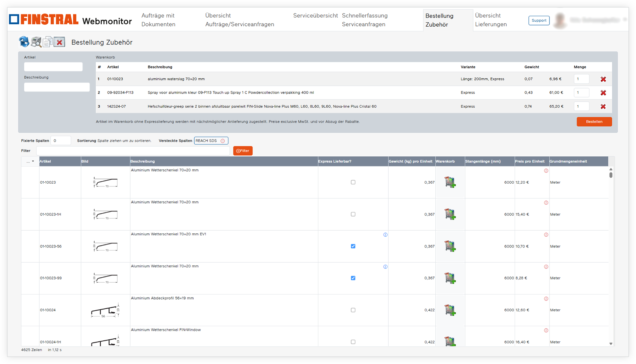636x364 pixels.
Task: Add article 01-10023-56 to shopping cart
Action: tap(450, 246)
